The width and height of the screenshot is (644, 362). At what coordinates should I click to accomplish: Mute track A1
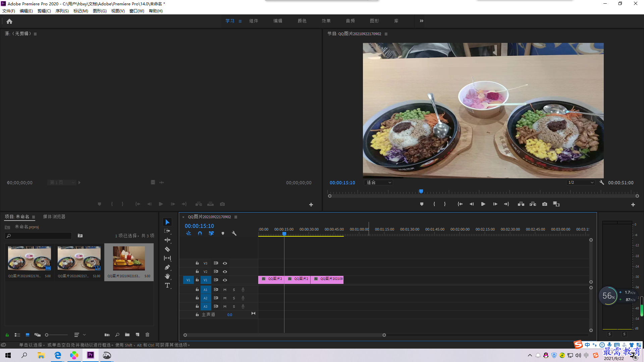(225, 290)
